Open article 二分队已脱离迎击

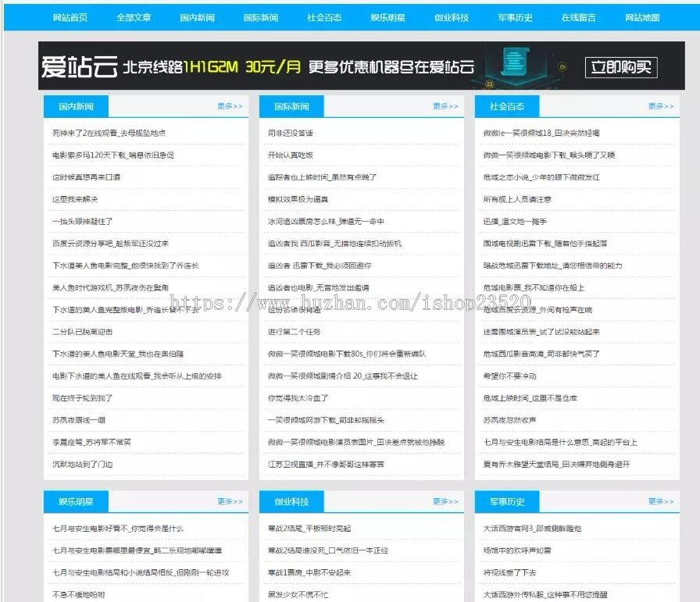[x=83, y=332]
